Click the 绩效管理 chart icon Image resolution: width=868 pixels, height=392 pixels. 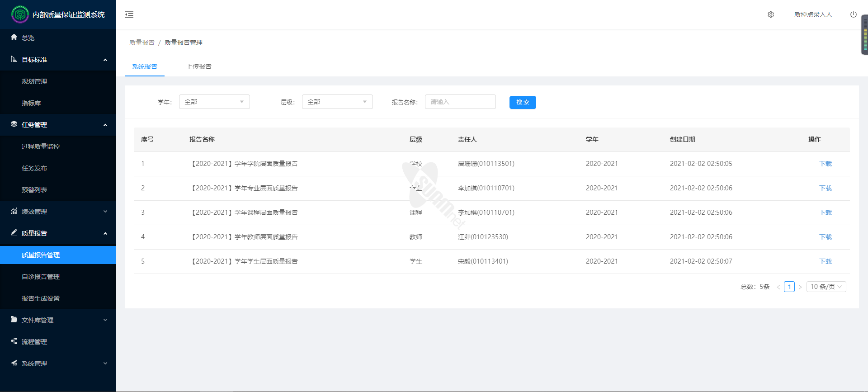tap(14, 211)
